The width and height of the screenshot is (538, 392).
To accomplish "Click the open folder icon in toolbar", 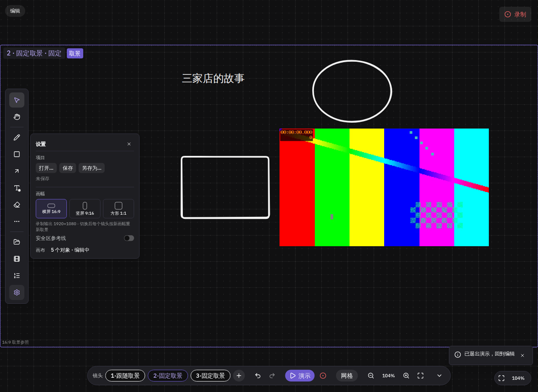I will tap(17, 242).
